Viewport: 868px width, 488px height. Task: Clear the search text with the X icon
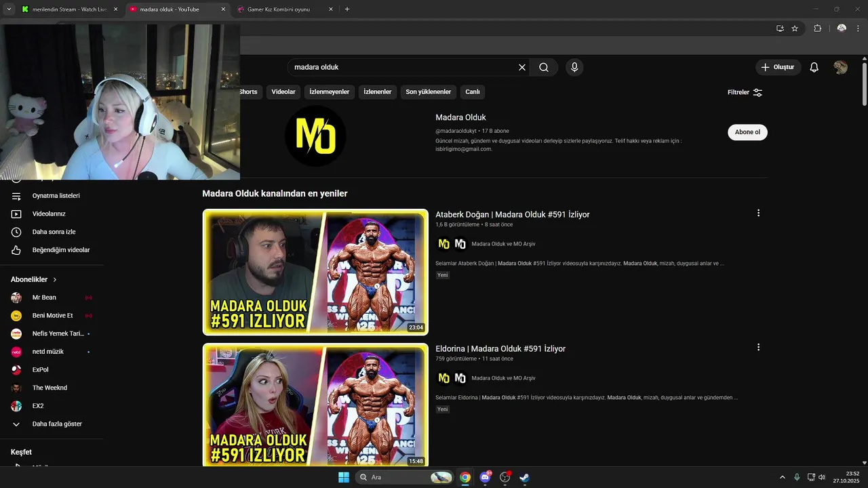tap(522, 67)
